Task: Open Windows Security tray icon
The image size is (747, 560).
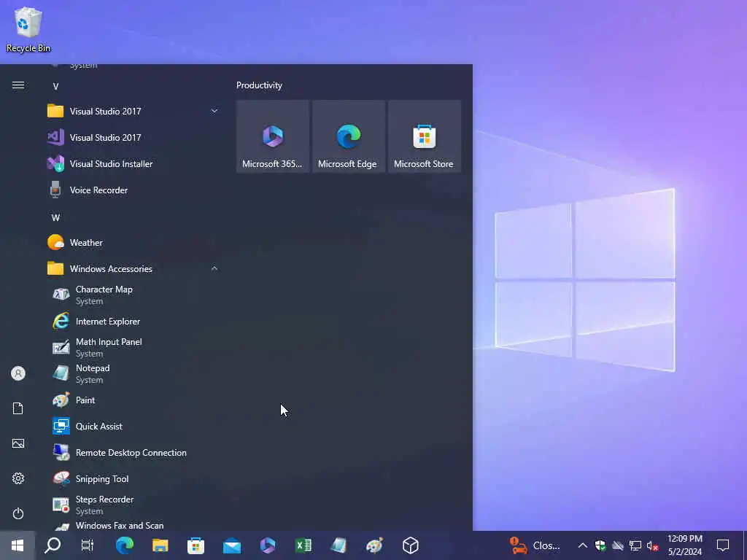Action: (x=600, y=545)
